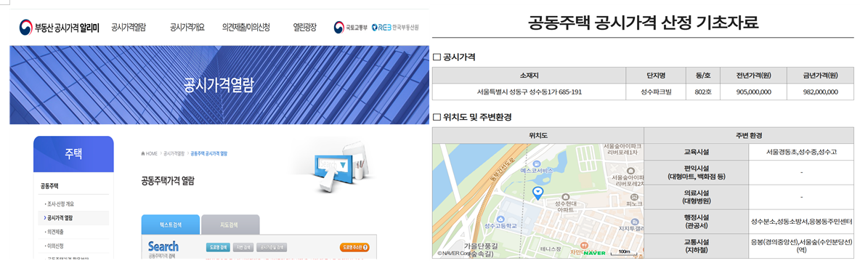Click the 공시가격 section heading

tap(454, 57)
